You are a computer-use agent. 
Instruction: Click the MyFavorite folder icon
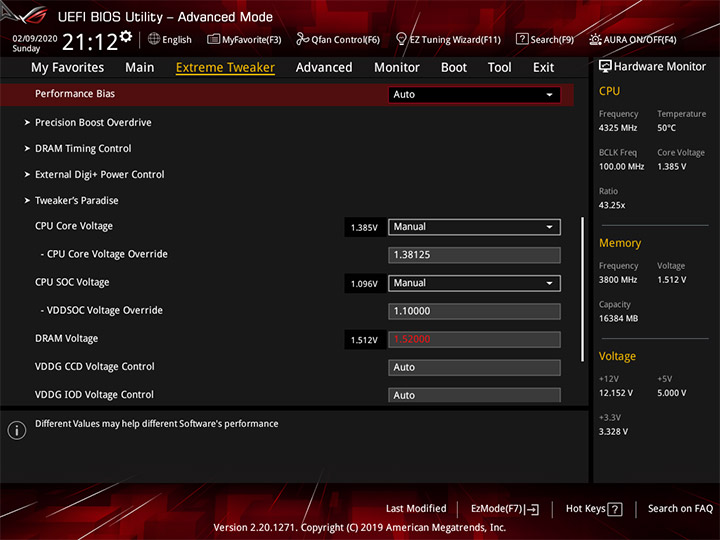coord(213,39)
